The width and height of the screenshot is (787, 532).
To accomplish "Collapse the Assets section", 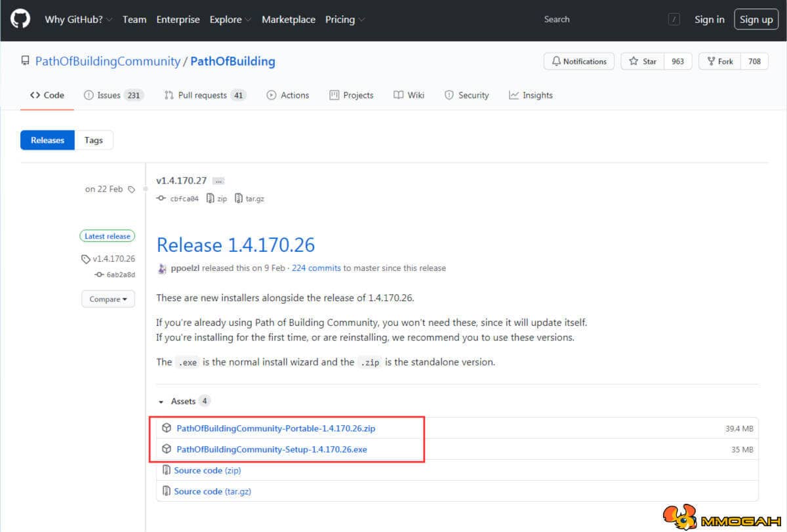I will (x=184, y=401).
